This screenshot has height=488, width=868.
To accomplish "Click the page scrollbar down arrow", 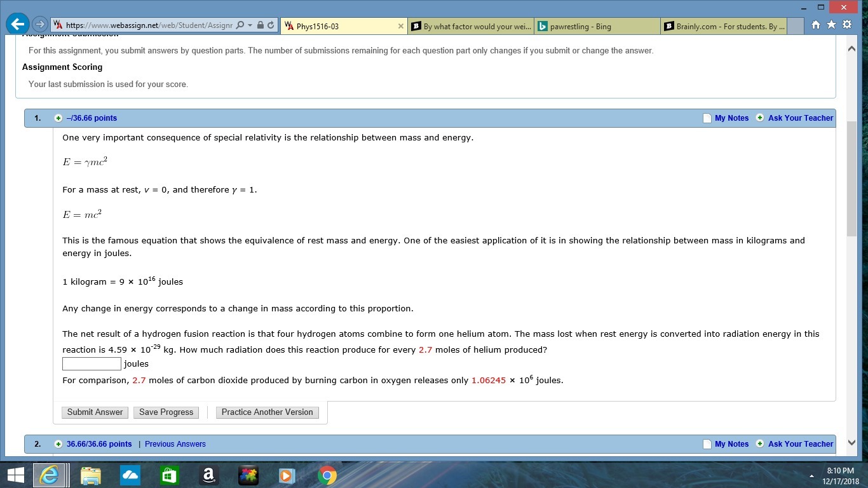I will click(851, 443).
